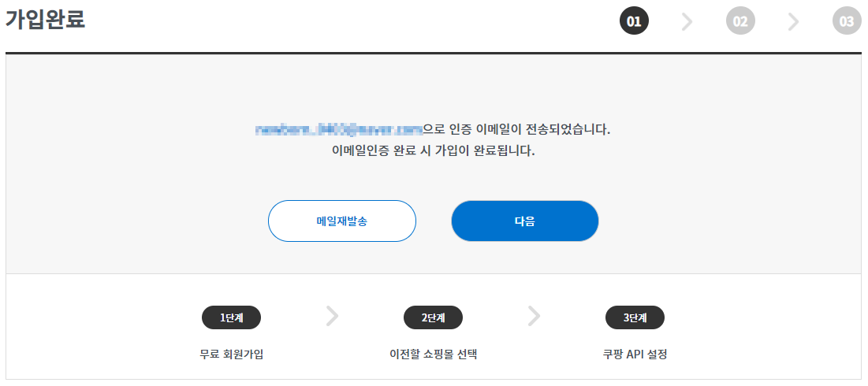Click the chevron between steps 02 and 03
The image size is (868, 386).
tap(793, 21)
